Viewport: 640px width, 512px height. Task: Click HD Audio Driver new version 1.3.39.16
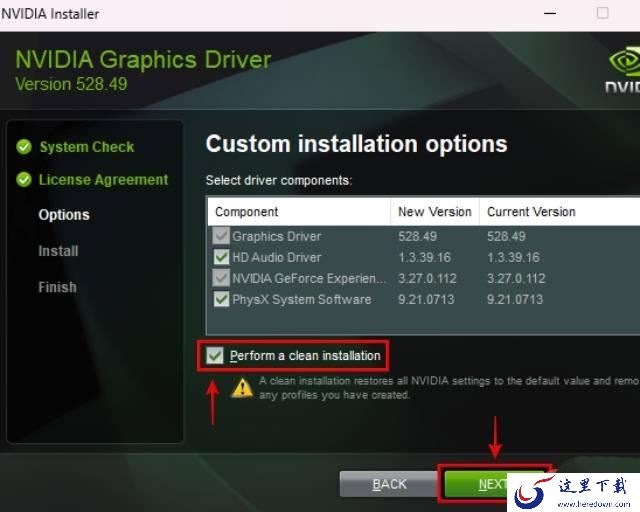(424, 257)
